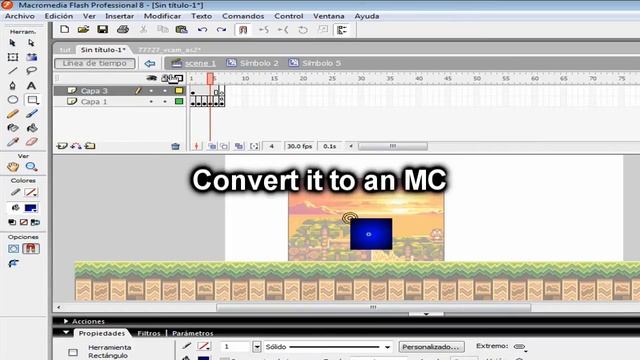The image size is (640, 360).
Task: Select the Hand tool
Action: tap(13, 167)
